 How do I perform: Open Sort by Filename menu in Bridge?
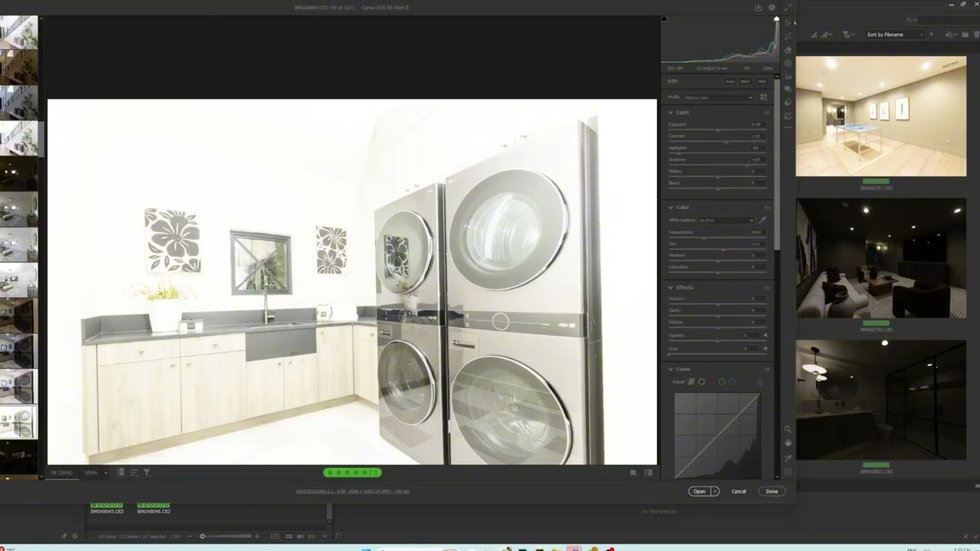pos(894,34)
